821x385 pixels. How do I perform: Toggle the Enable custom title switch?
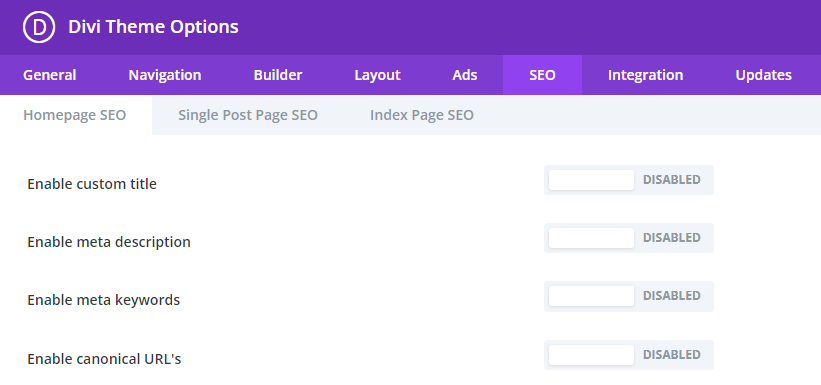point(629,180)
